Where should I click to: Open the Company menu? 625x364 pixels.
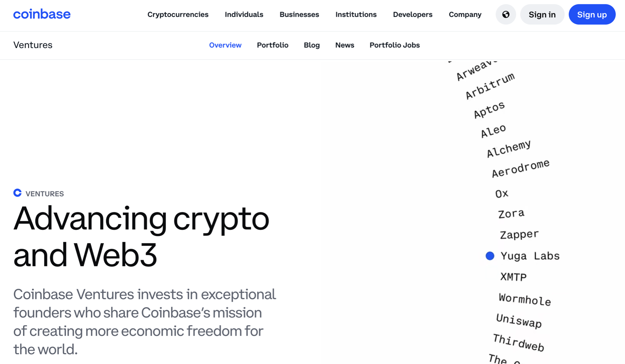click(x=465, y=15)
